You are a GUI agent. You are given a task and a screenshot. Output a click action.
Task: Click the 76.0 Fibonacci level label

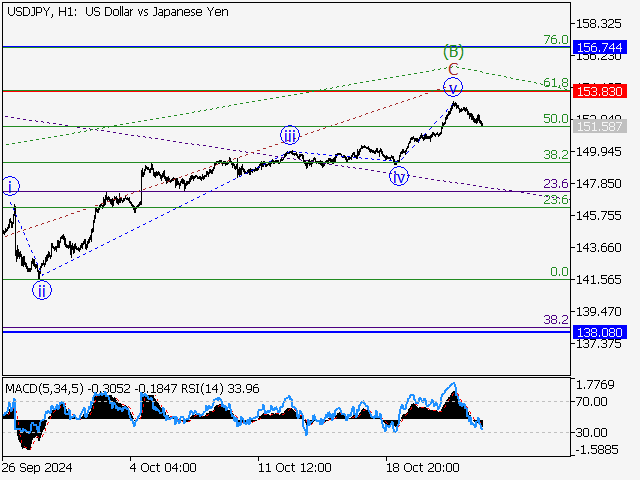coord(556,40)
